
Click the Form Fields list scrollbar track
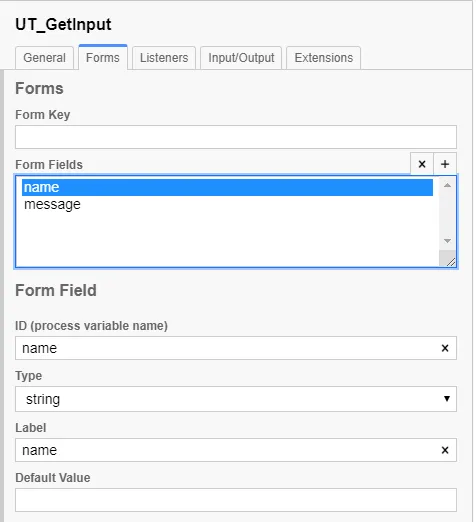(x=447, y=213)
